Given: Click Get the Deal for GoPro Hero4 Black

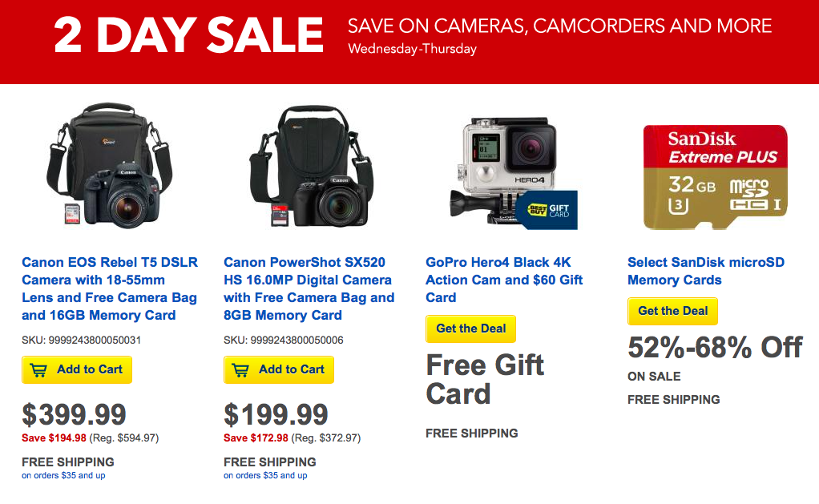Looking at the screenshot, I should point(470,329).
